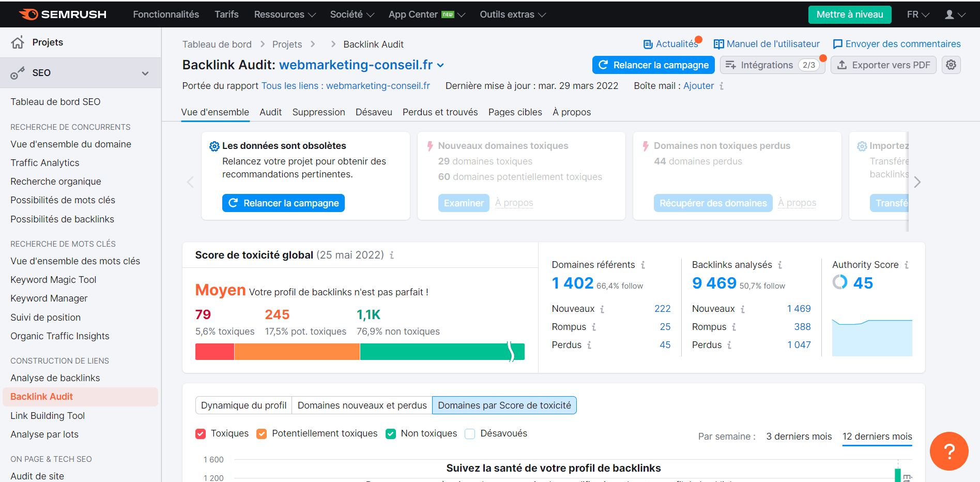Viewport: 980px width, 482px height.
Task: Click info icon for Nouveaux backlinks
Action: point(743,309)
